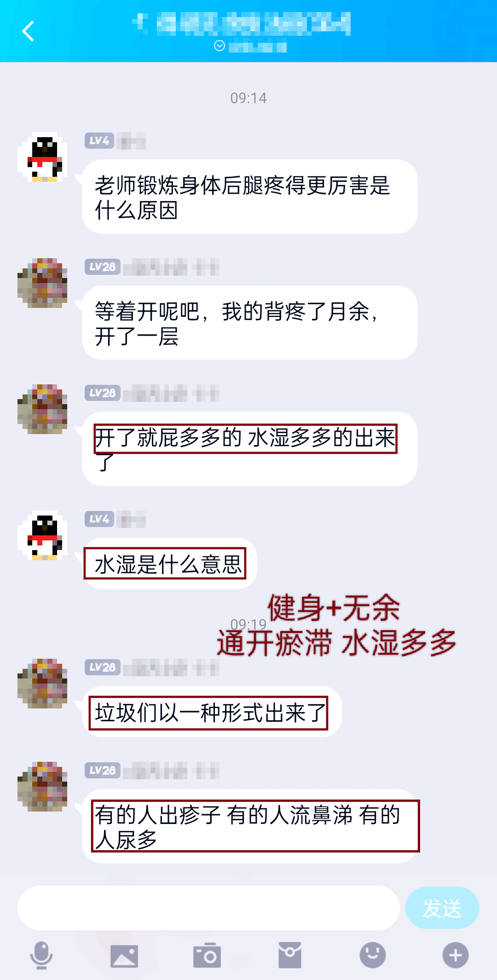
Task: Tap the plus icon for more options
Action: click(456, 955)
